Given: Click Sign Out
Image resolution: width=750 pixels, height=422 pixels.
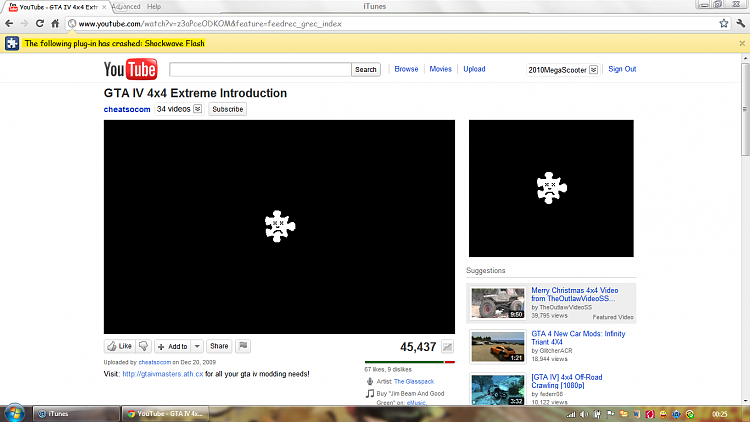Looking at the screenshot, I should click(x=622, y=69).
